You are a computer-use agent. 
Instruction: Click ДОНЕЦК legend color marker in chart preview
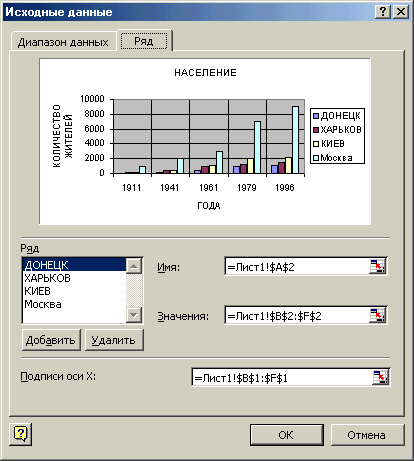pyautogui.click(x=316, y=116)
